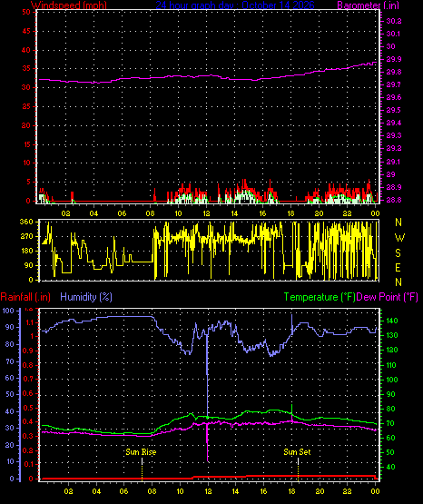Click the '20' hour label under the temperature graph
The image size is (423, 504).
click(320, 491)
